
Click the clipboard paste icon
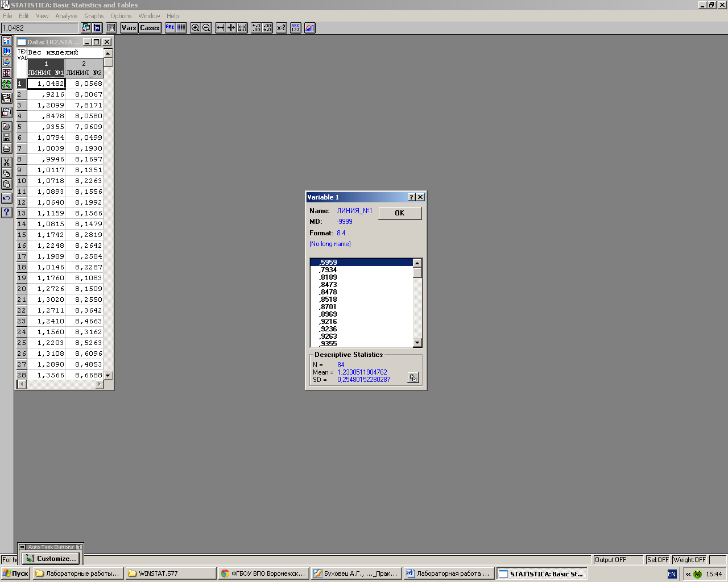[x=6, y=184]
